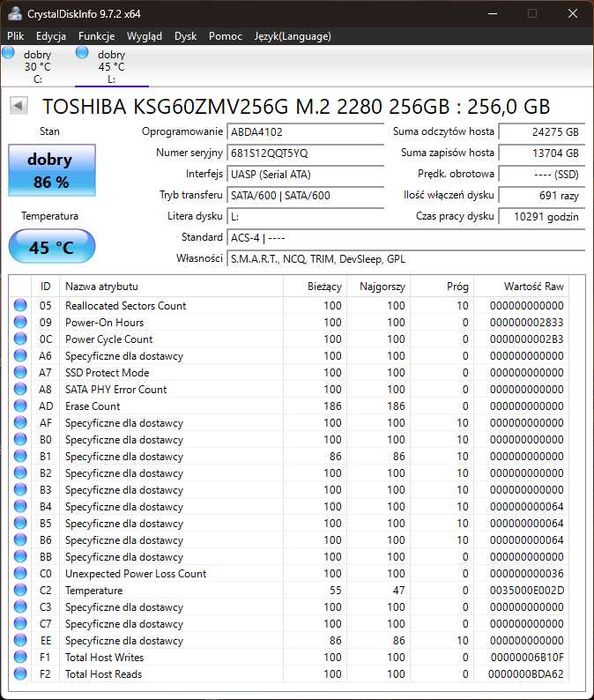Click status icon for attribute C3
Image resolution: width=594 pixels, height=700 pixels.
coord(20,607)
